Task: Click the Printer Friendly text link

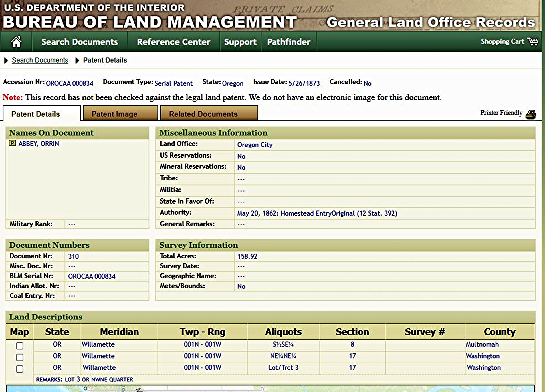Action: click(x=501, y=113)
